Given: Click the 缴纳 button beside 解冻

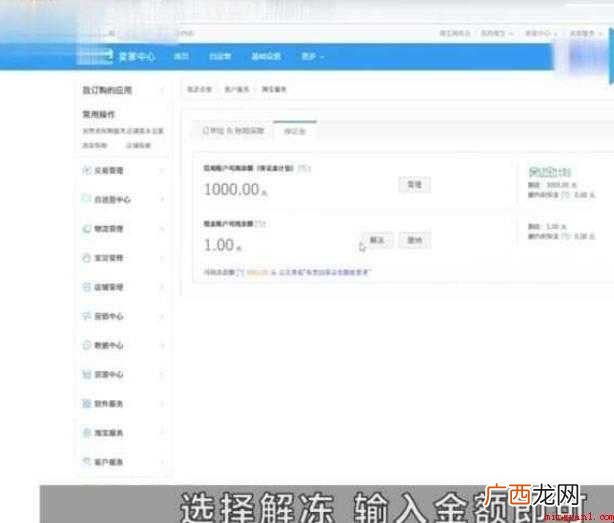Looking at the screenshot, I should [x=415, y=240].
